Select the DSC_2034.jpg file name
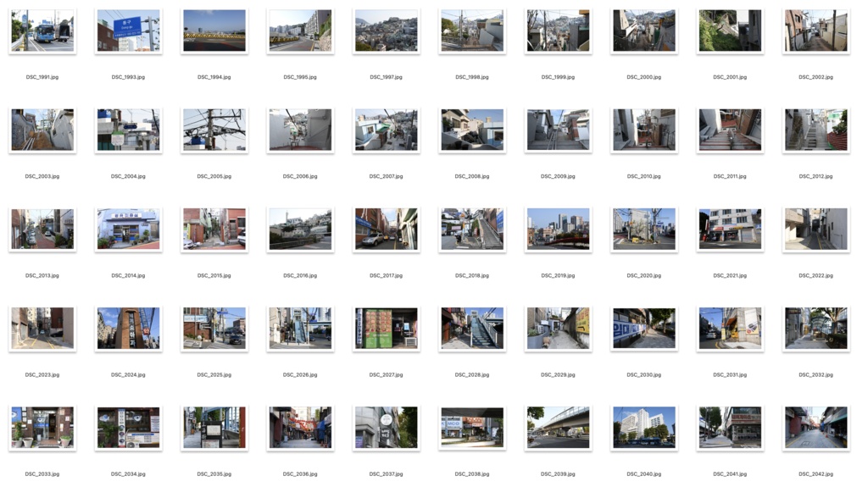 (128, 474)
